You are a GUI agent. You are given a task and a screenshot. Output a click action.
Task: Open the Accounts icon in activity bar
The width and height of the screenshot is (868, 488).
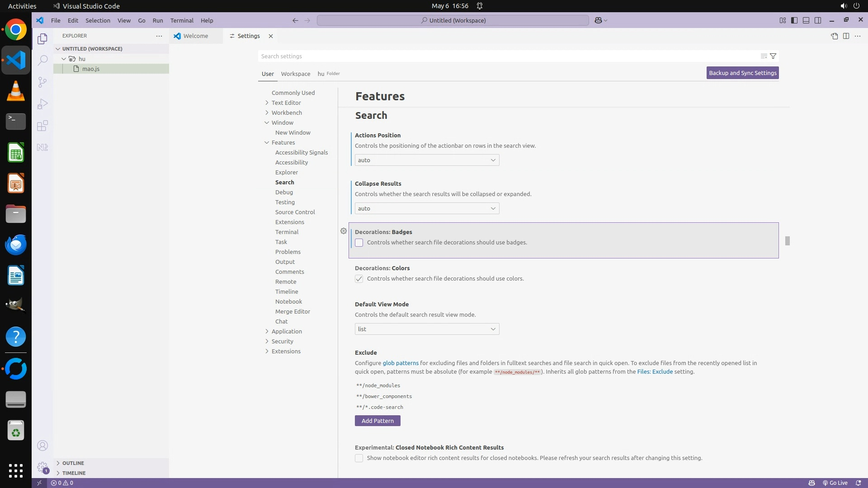pos(42,446)
